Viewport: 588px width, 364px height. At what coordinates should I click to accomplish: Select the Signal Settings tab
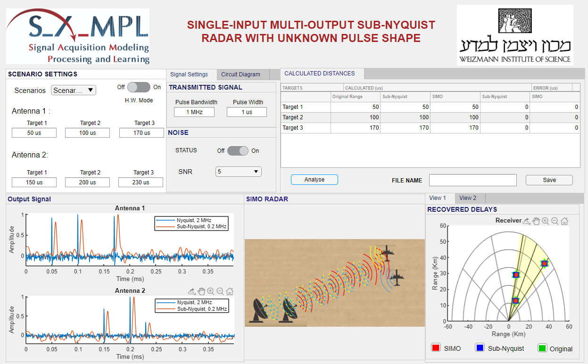click(x=189, y=74)
